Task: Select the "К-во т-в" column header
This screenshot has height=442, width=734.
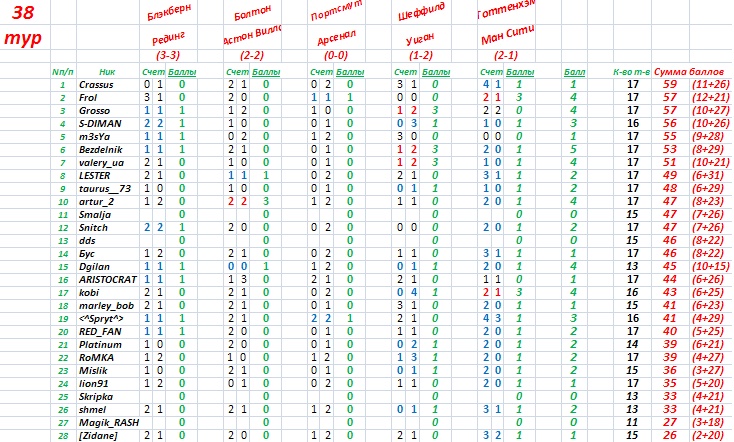Action: (x=631, y=72)
